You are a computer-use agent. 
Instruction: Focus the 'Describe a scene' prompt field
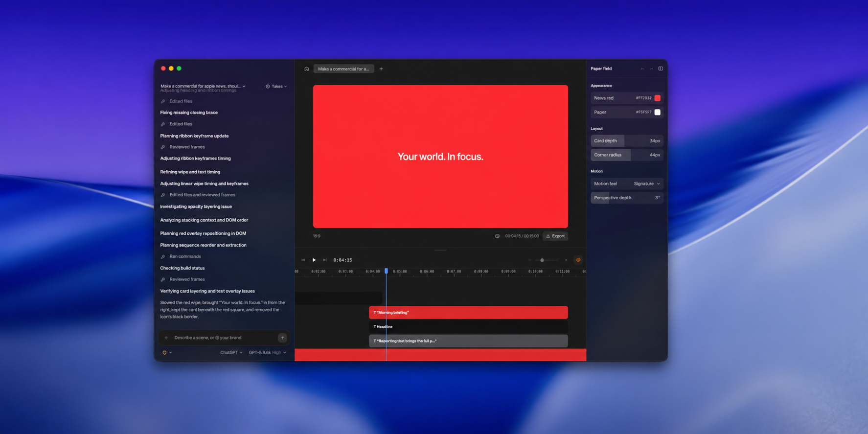(x=224, y=338)
